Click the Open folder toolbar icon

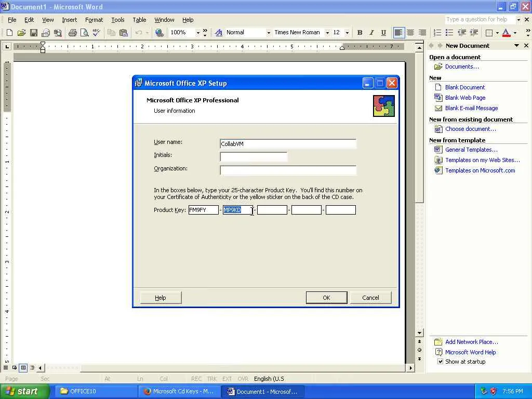(21, 33)
